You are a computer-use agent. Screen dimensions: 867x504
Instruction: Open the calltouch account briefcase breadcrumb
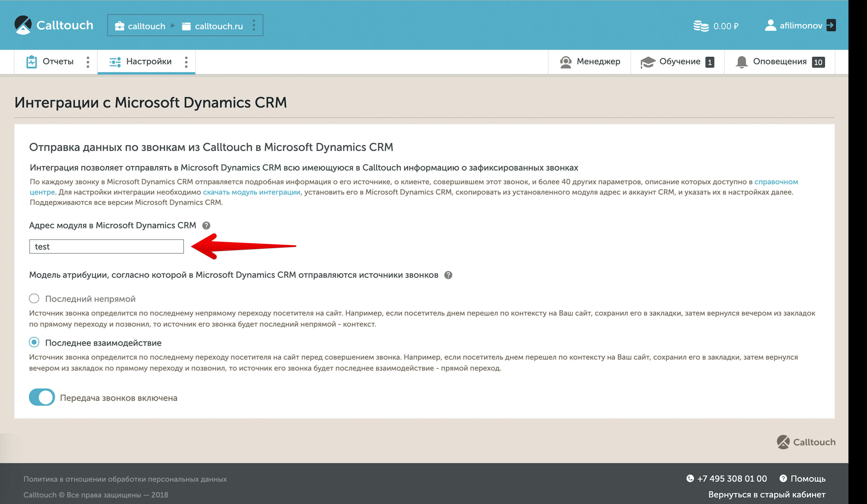pyautogui.click(x=140, y=26)
